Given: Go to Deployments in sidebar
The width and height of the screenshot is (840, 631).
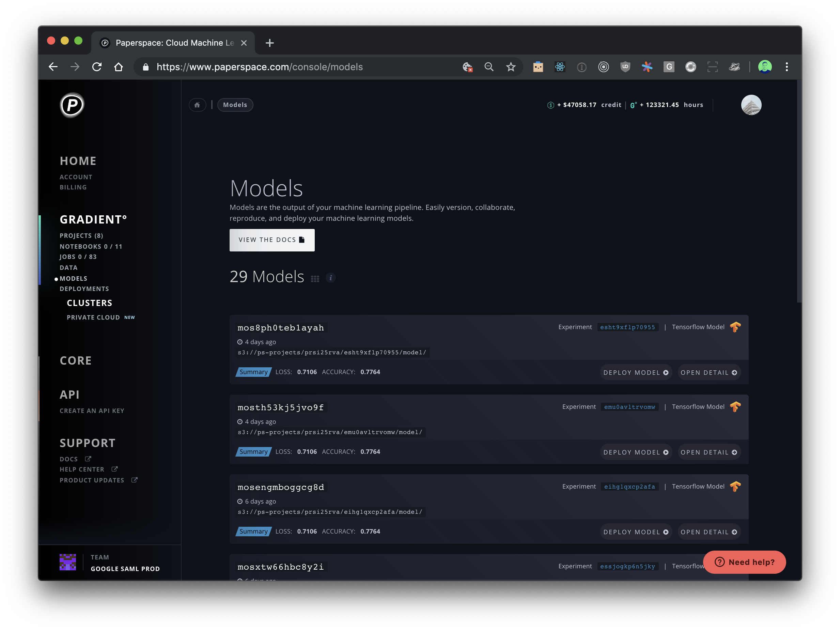Looking at the screenshot, I should click(x=84, y=289).
